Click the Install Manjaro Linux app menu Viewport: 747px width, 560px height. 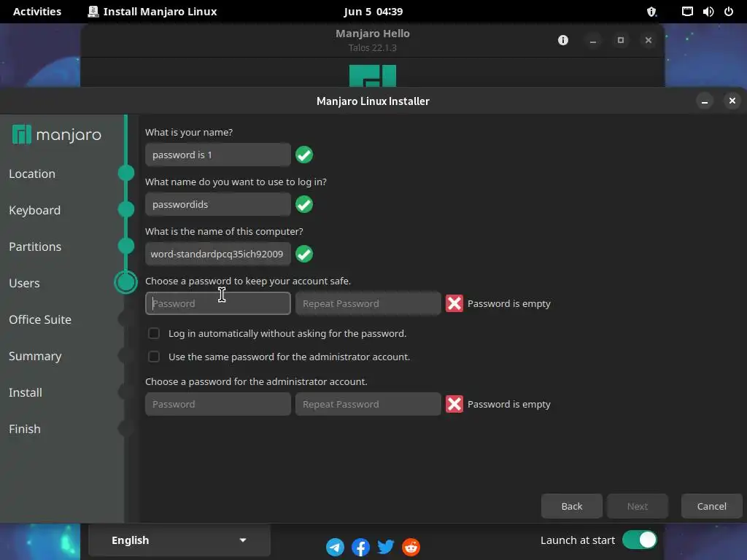tap(152, 12)
